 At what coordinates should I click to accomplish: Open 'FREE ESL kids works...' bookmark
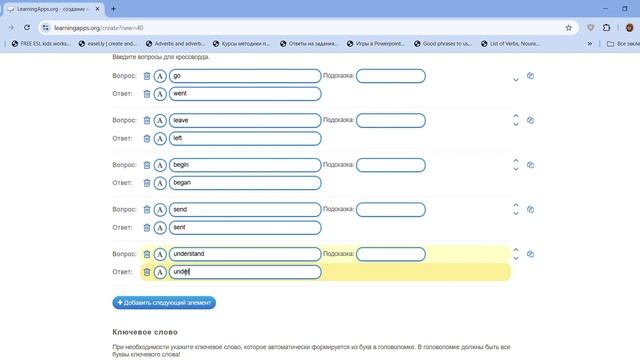41,43
